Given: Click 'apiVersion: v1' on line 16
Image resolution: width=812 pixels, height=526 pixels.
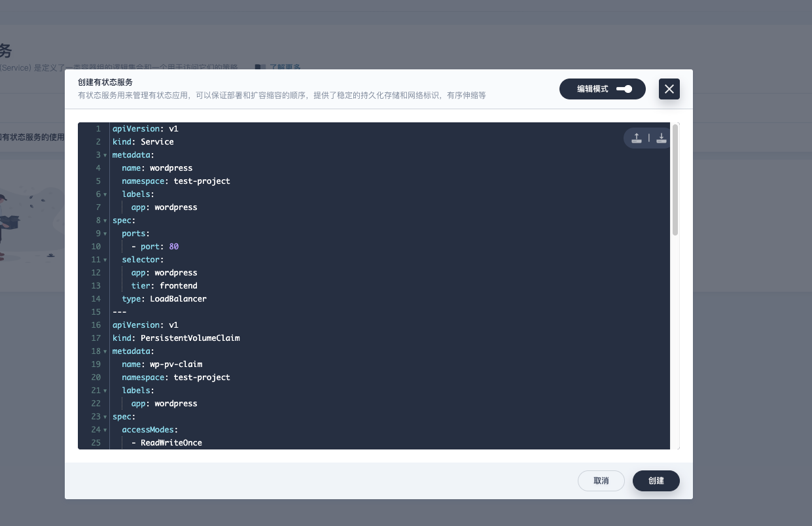Looking at the screenshot, I should click(x=145, y=325).
